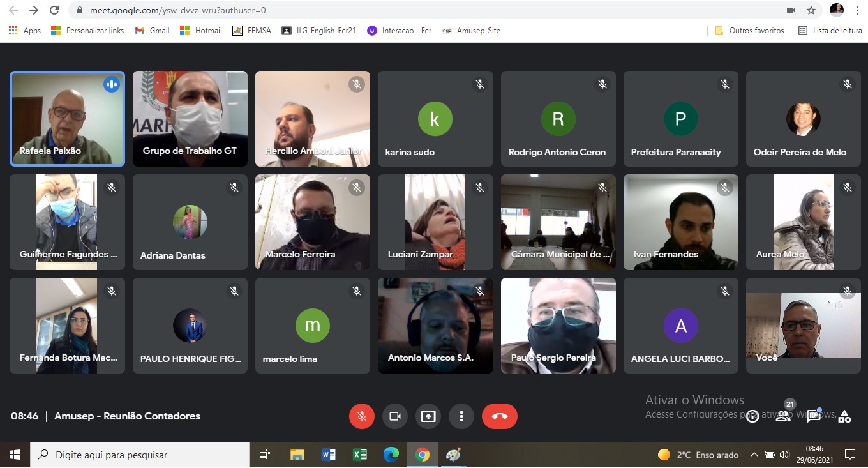
Task: Select the Grupo de Trabalho GT tile
Action: coord(190,119)
